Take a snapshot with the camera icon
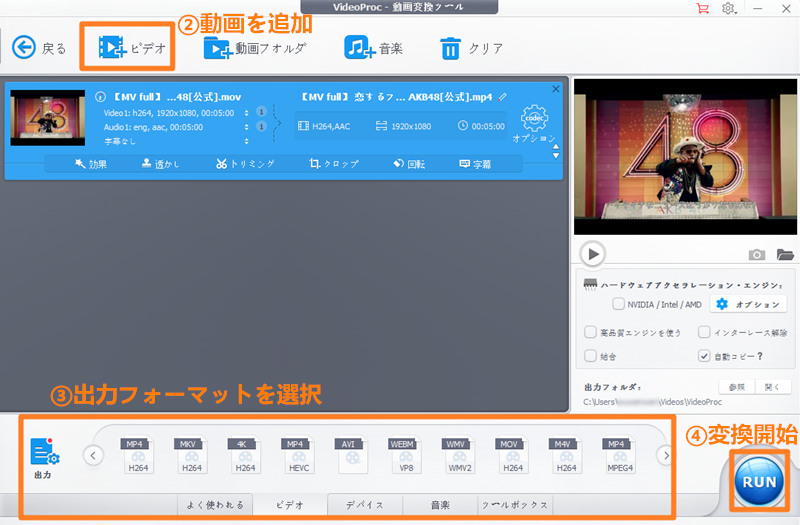The height and width of the screenshot is (525, 800). pyautogui.click(x=757, y=254)
